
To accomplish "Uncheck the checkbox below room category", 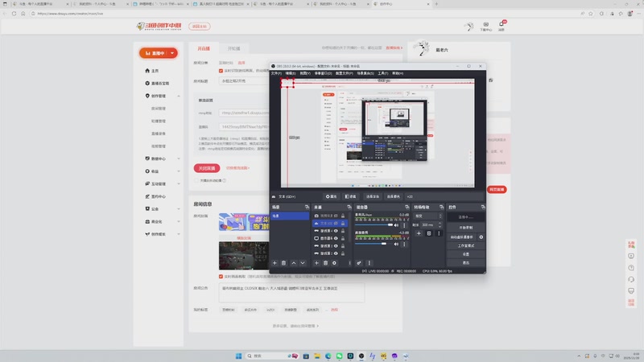I will 221,71.
